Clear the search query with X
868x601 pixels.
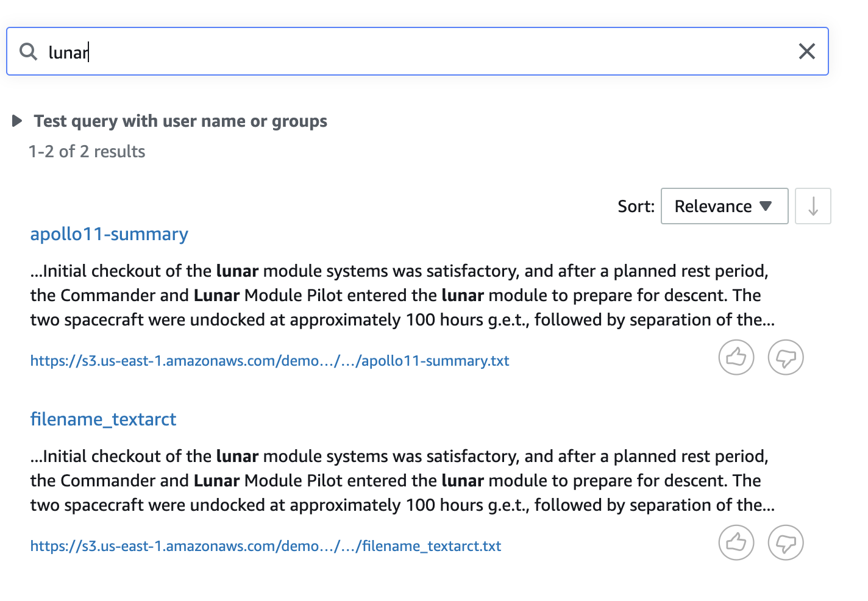tap(806, 52)
